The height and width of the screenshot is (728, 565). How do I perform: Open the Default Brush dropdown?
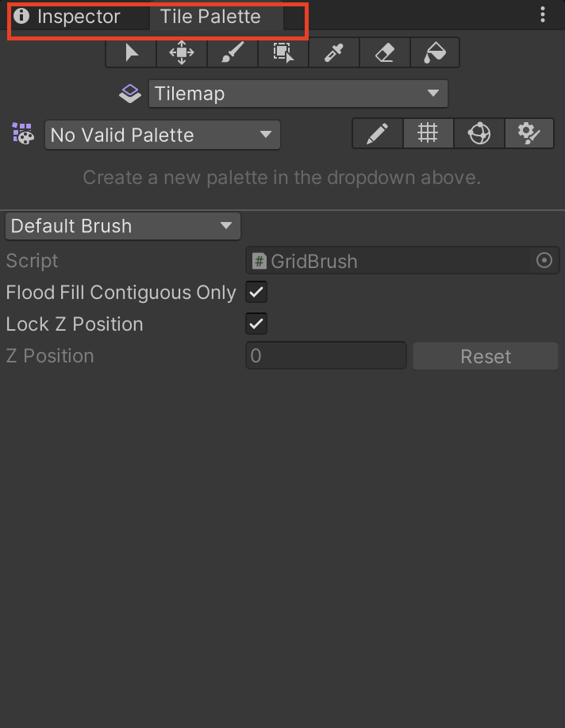tap(122, 226)
